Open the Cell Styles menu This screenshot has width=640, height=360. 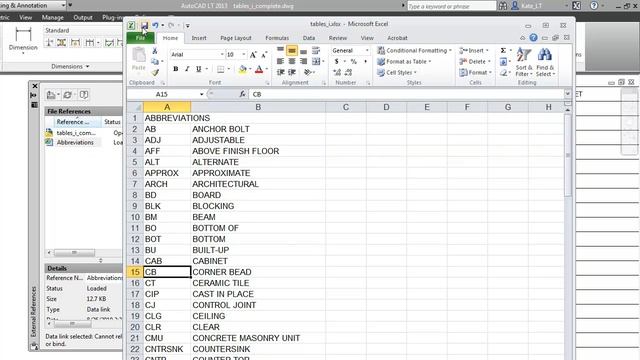point(397,72)
